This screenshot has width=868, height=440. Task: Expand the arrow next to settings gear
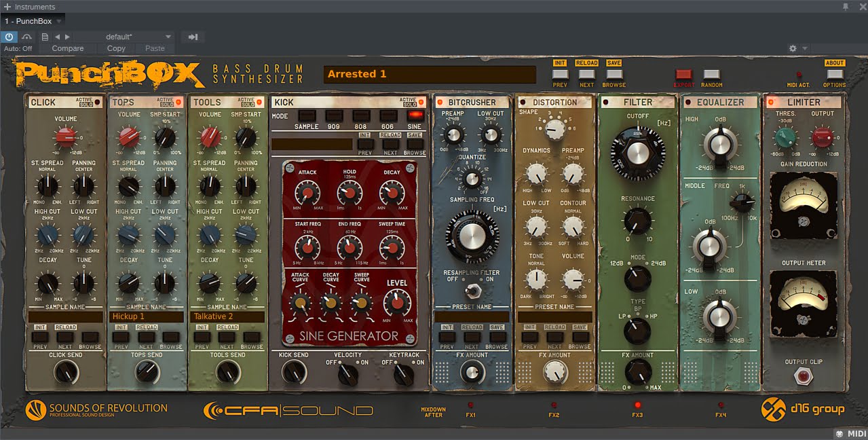pos(805,49)
